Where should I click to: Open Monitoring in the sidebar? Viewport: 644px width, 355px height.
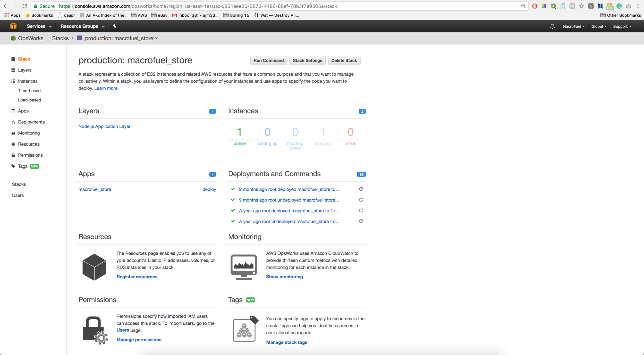29,133
